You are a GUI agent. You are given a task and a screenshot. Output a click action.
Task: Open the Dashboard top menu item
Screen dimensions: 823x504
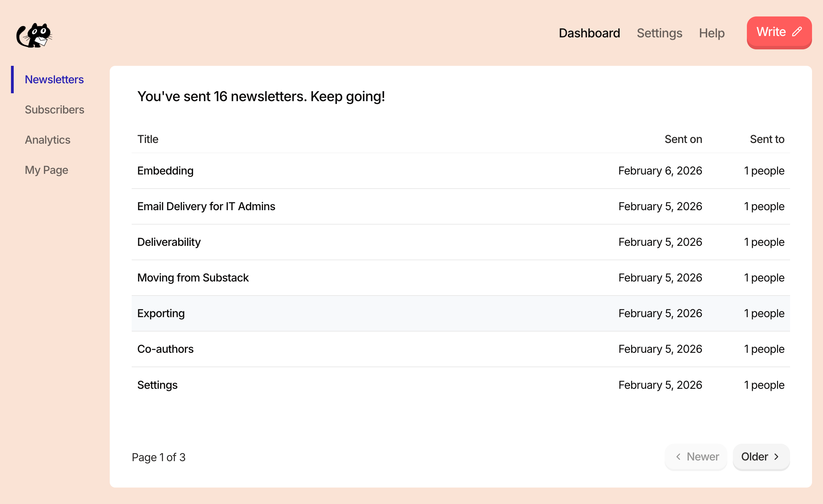[589, 33]
